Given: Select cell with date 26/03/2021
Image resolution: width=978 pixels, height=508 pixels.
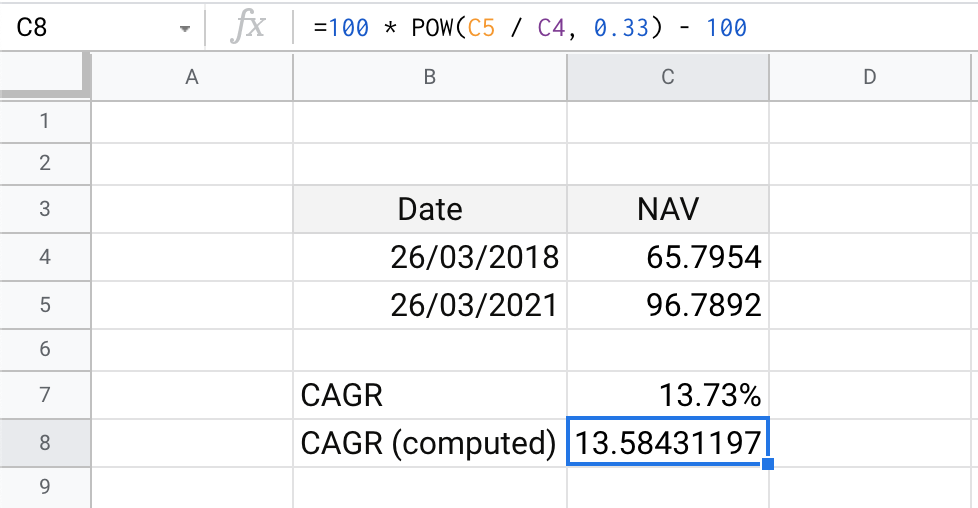Looking at the screenshot, I should click(430, 305).
